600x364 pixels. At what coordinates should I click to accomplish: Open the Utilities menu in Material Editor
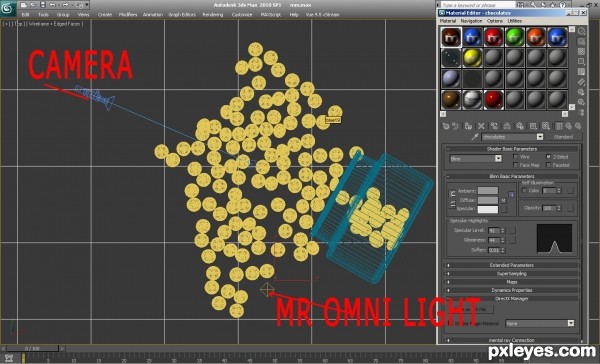point(515,21)
